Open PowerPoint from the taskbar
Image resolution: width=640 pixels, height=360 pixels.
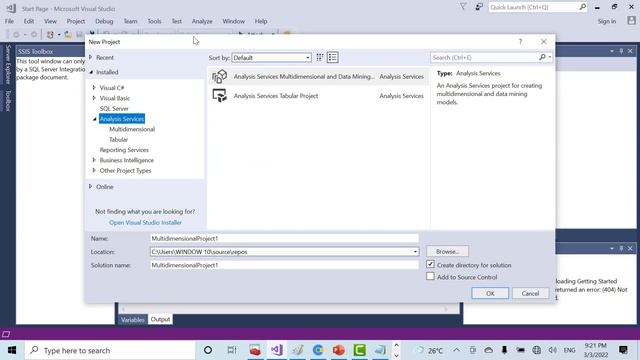[338, 350]
